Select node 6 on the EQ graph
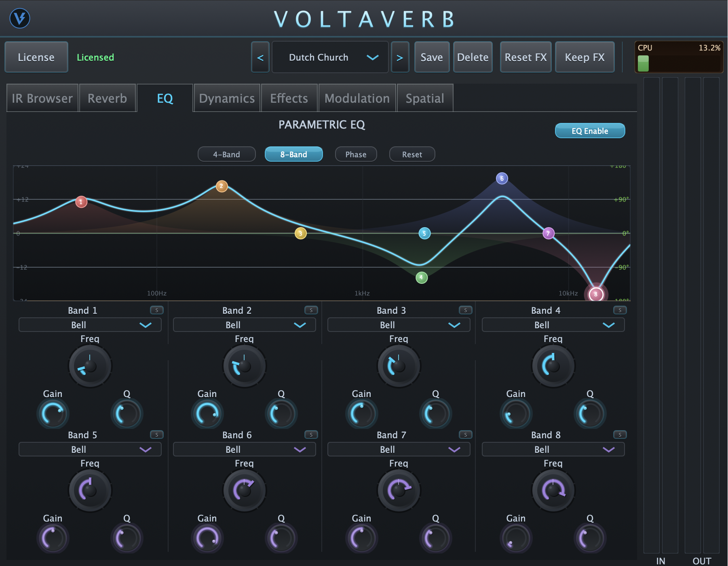Viewport: 728px width, 566px height. click(501, 178)
